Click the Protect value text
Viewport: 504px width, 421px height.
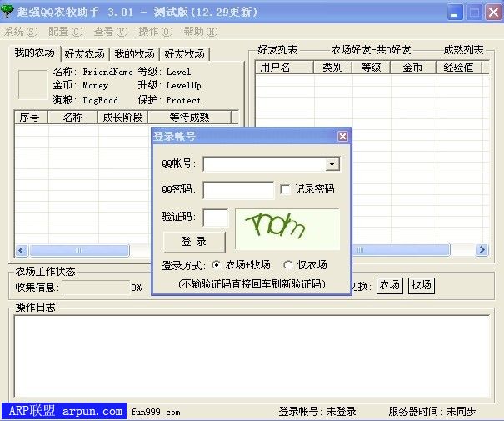183,100
